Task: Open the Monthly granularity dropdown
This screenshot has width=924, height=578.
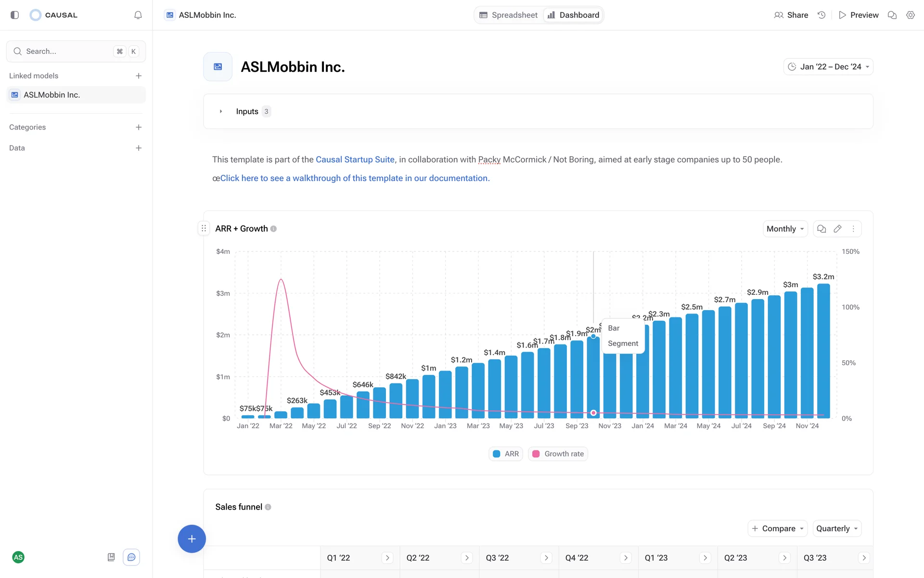Action: tap(785, 229)
